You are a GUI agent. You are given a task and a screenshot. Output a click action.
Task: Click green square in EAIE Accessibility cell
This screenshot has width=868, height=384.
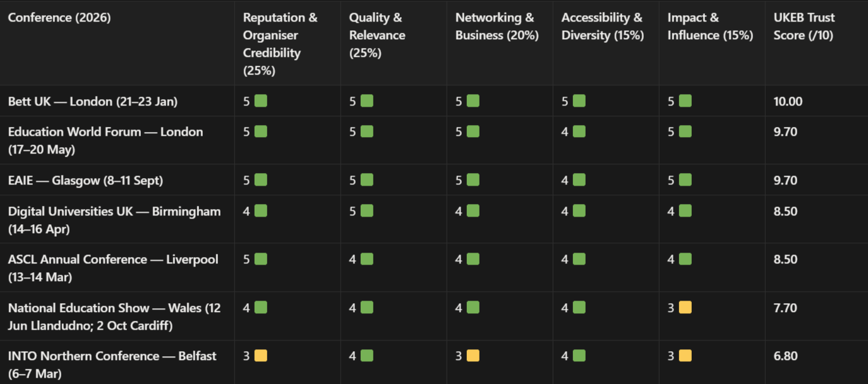579,180
